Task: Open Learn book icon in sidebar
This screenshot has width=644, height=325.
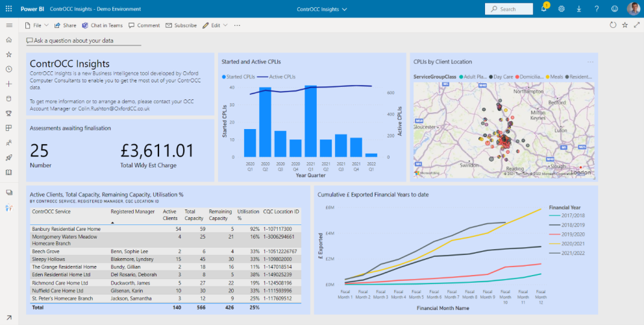Action: point(9,173)
